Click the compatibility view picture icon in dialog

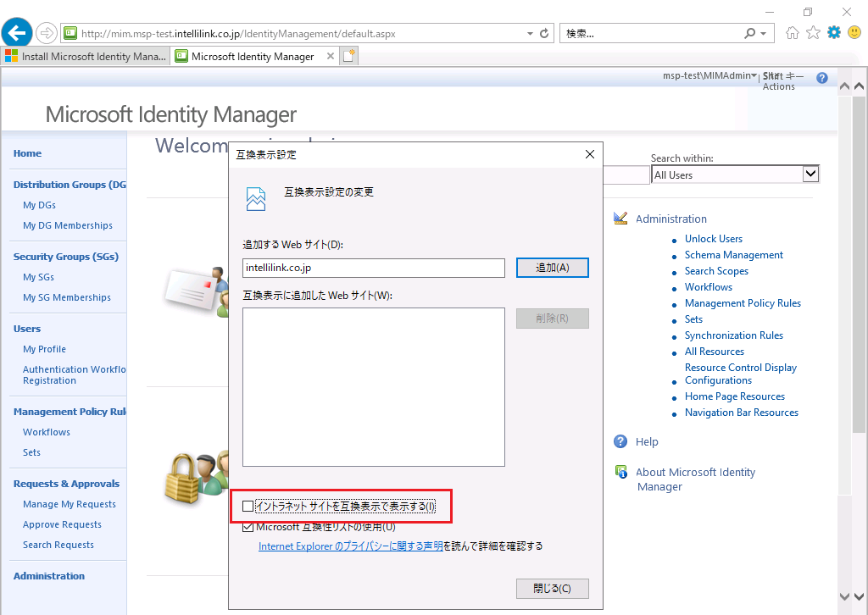256,199
